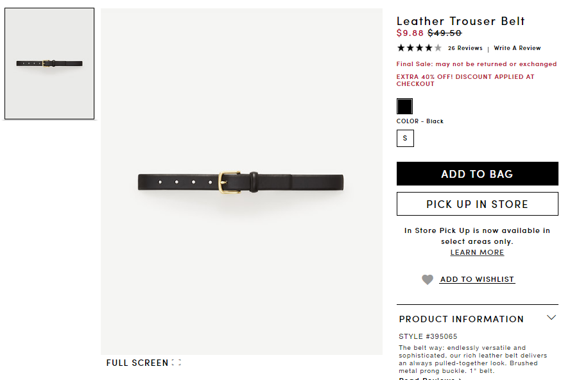The image size is (588, 380).
Task: Collapse Product Information using the chevron arrow
Action: pyautogui.click(x=551, y=318)
